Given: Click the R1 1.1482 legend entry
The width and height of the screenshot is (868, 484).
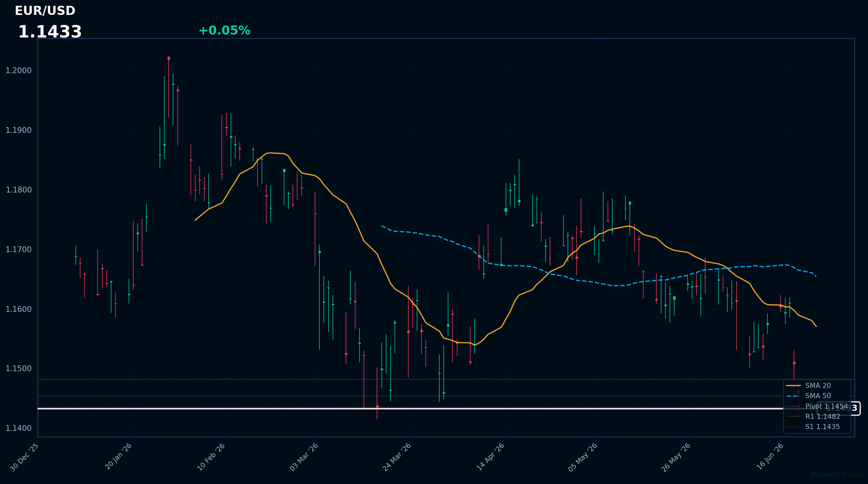Looking at the screenshot, I should tap(813, 417).
